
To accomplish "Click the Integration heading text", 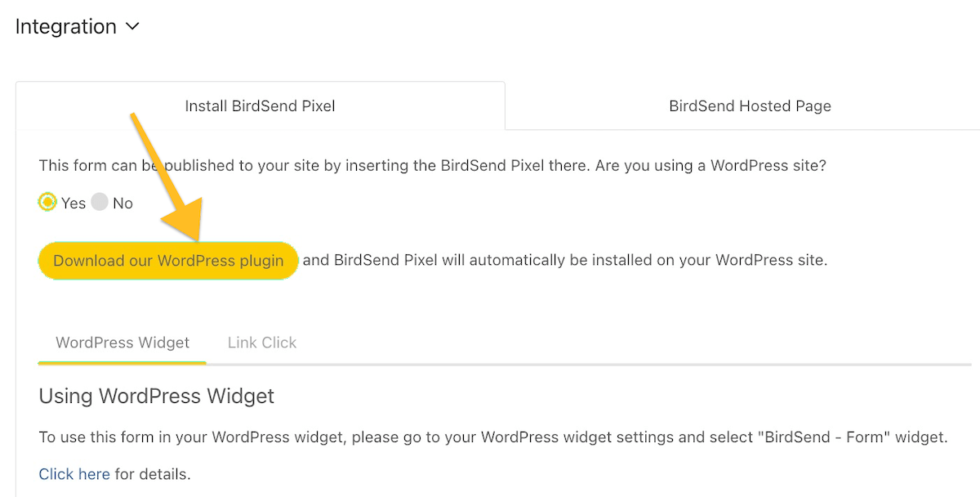I will pyautogui.click(x=65, y=27).
